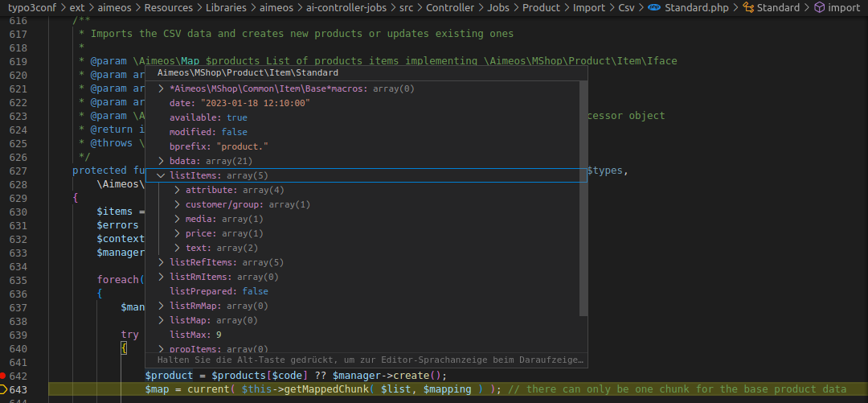Expand the text array(2) entry
This screenshot has height=403, width=868.
(x=177, y=248)
